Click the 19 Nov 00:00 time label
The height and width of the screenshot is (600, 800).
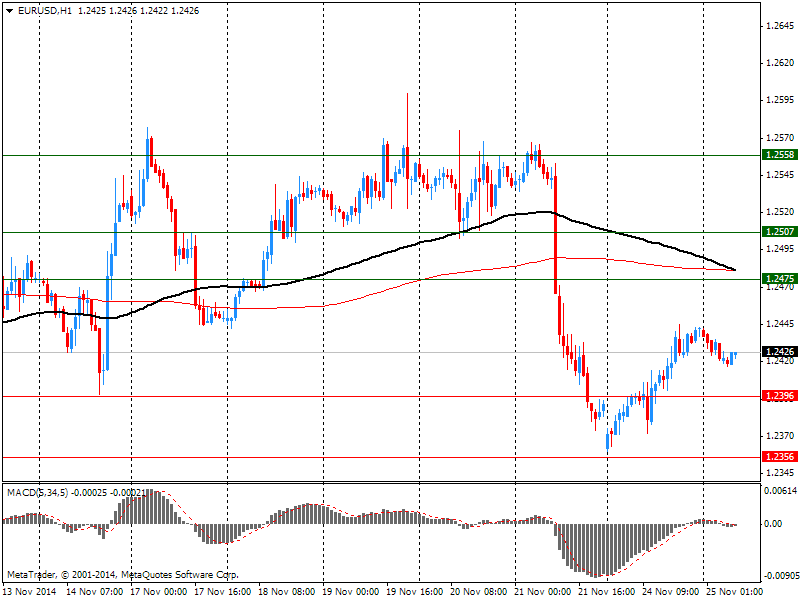[351, 592]
